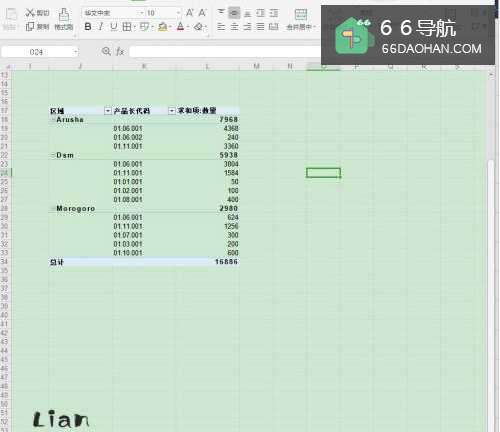Image resolution: width=500 pixels, height=432 pixels.
Task: Click the cut scissors icon
Action: (30, 13)
